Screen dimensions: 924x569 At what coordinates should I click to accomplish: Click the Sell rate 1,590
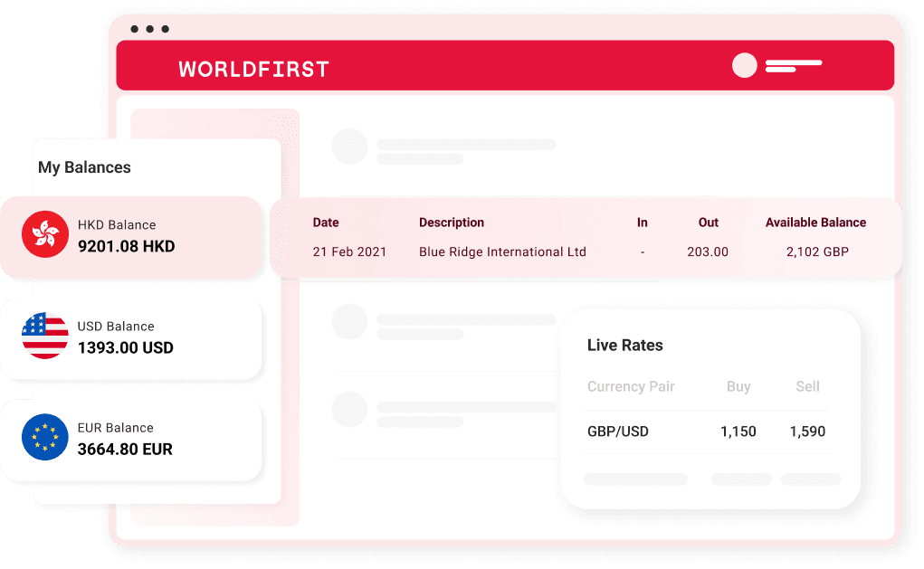[x=807, y=431]
